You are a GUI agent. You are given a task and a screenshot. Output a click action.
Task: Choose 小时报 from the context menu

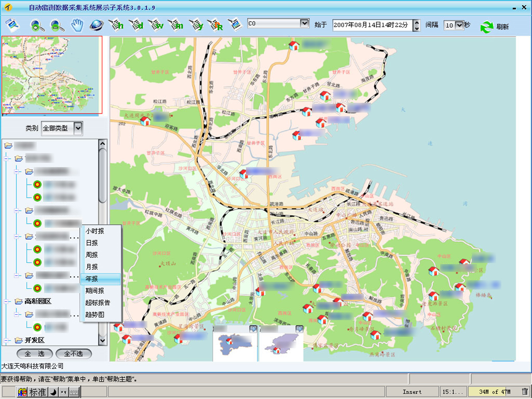tap(100, 231)
